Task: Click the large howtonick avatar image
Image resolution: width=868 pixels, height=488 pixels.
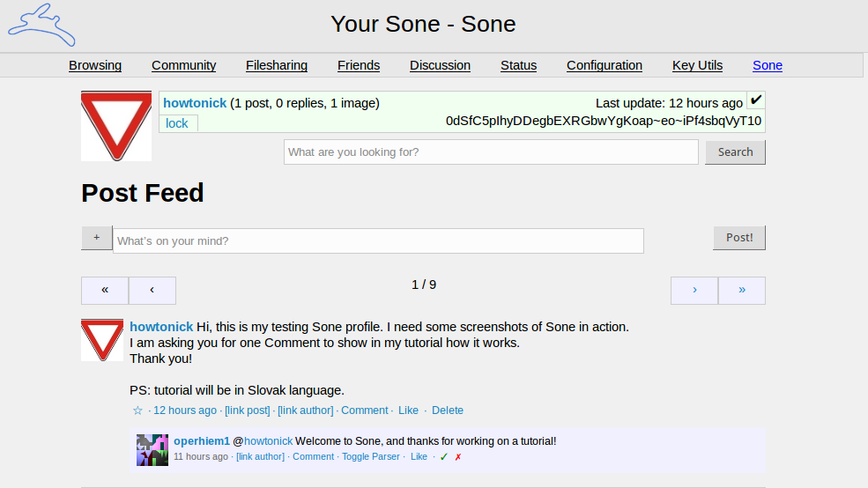Action: (116, 126)
